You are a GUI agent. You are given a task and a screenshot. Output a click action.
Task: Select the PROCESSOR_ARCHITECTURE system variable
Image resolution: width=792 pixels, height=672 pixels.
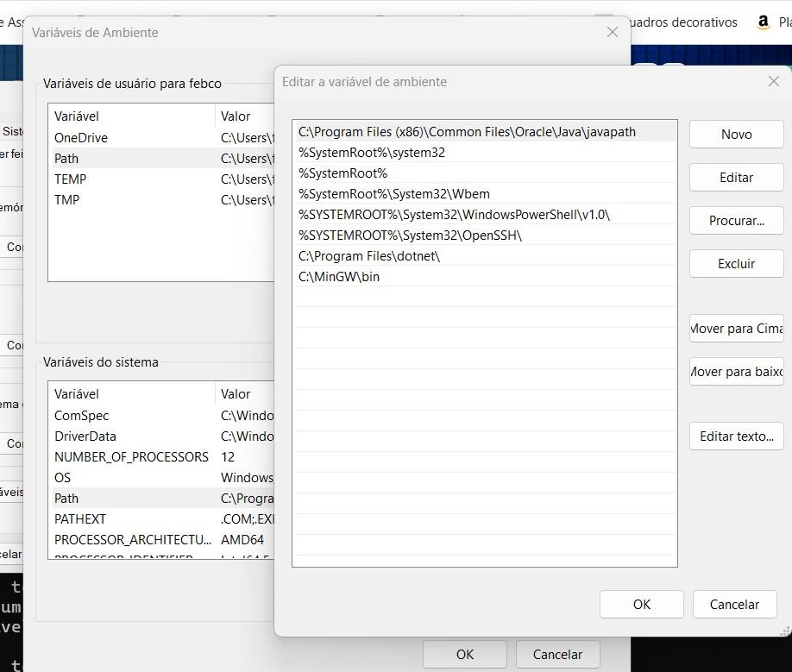(x=161, y=540)
